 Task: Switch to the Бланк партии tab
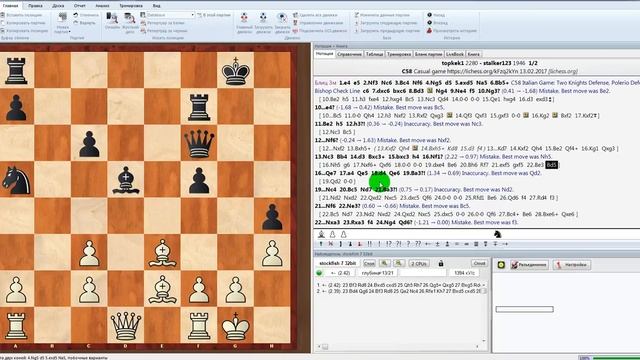coord(429,54)
